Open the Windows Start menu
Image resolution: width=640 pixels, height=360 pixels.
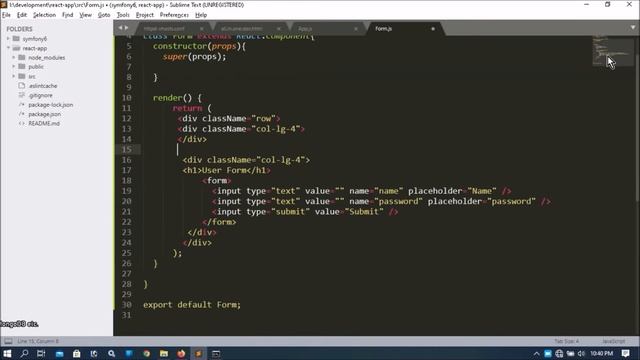[x=7, y=353]
